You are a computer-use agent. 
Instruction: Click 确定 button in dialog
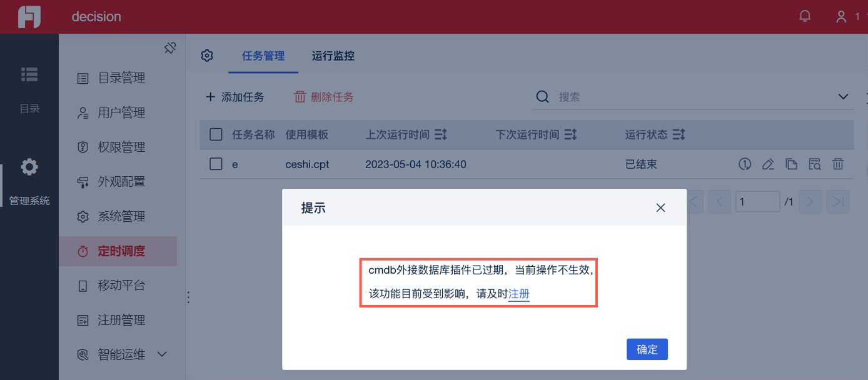(x=647, y=349)
